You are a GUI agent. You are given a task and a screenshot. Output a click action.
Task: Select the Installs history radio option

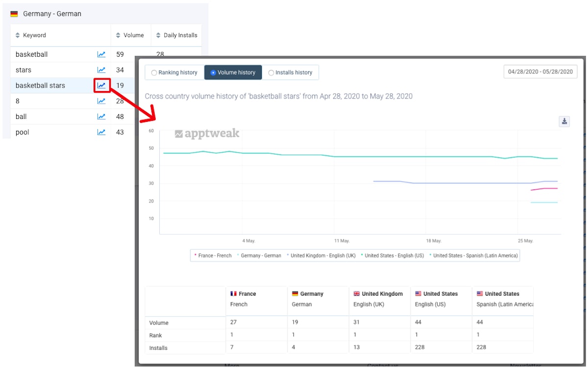[x=290, y=72]
